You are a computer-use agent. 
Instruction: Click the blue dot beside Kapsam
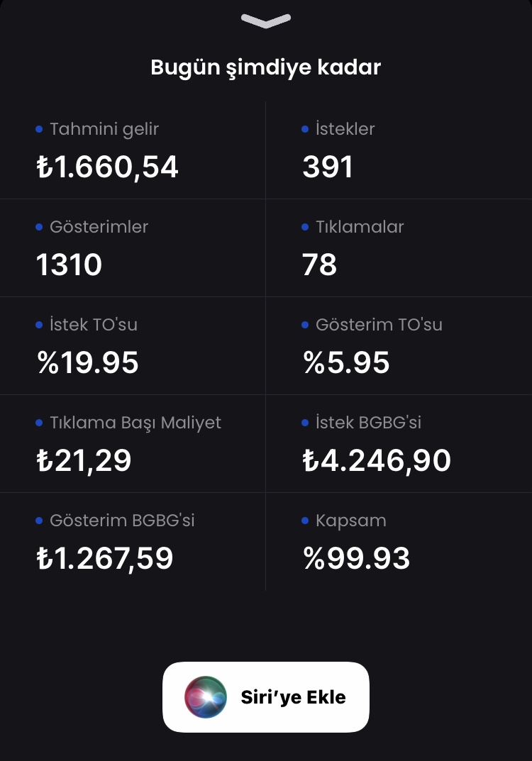[305, 521]
